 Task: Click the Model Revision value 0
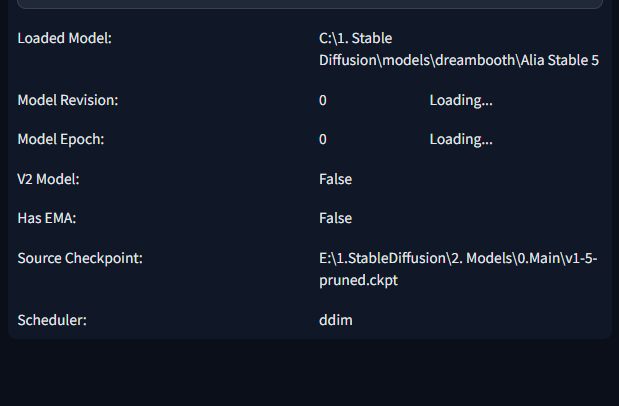pyautogui.click(x=323, y=100)
